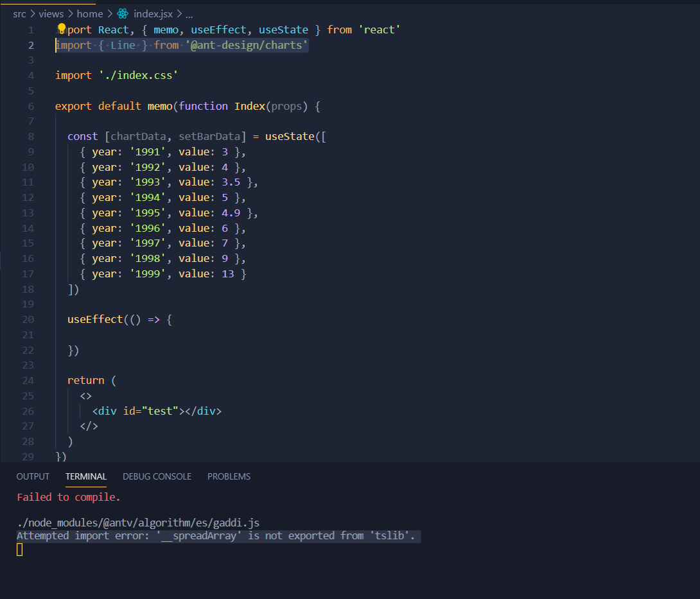
Task: Click 'useEffect' in the React import line
Action: click(218, 30)
